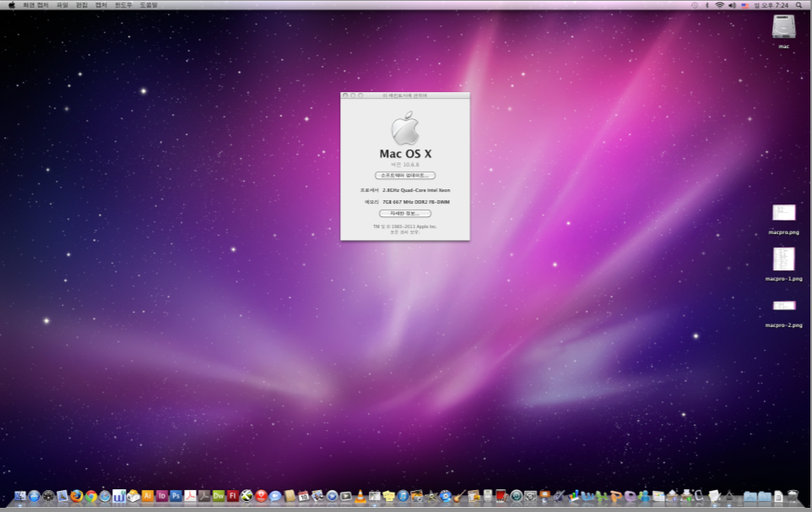Open Adobe Photoshop from the dock
812x512 pixels.
[176, 496]
